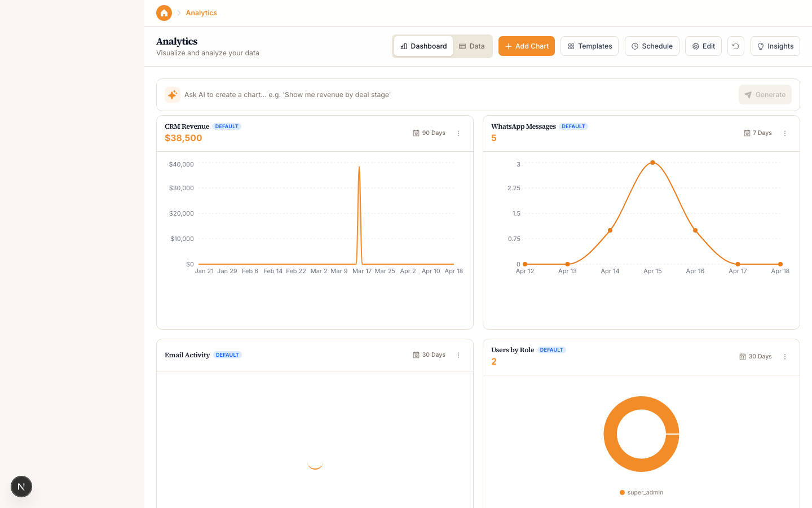
Task: Click the home icon in the breadcrumb
Action: pos(164,12)
